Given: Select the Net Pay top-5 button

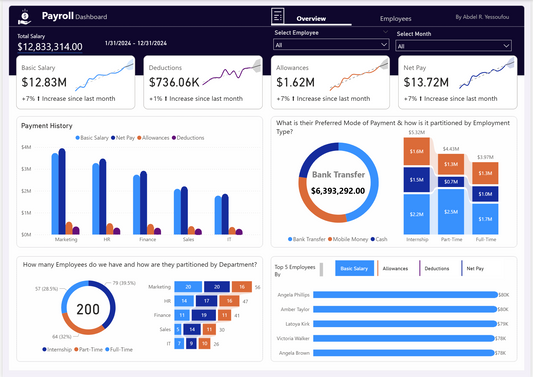Looking at the screenshot, I should (x=475, y=268).
